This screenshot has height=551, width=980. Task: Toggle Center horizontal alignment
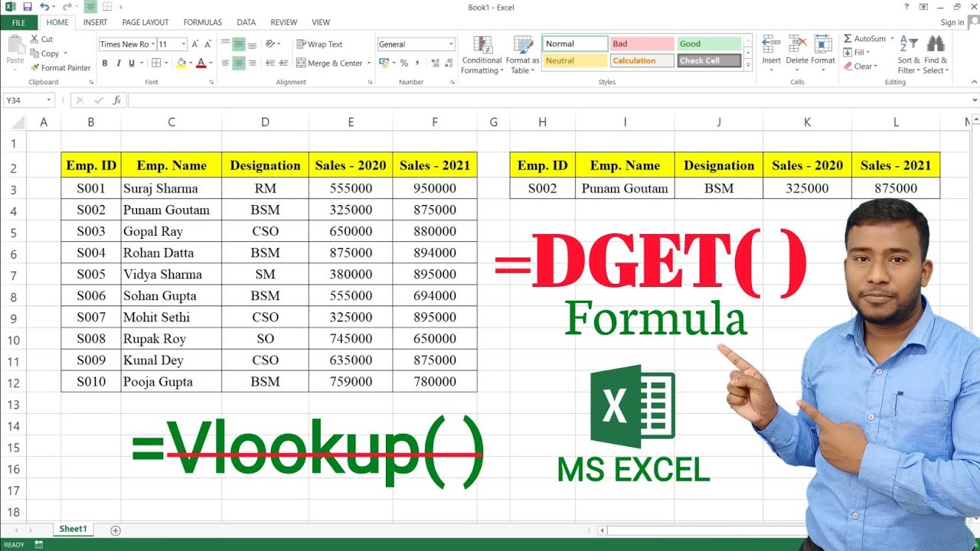239,64
